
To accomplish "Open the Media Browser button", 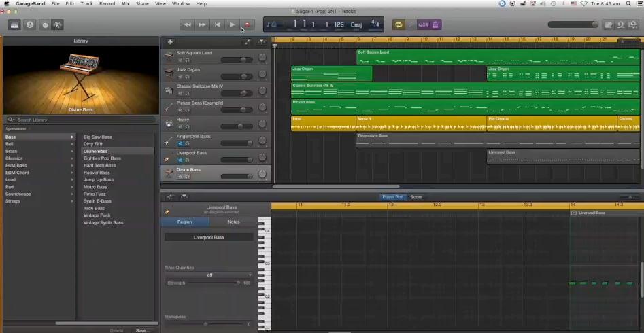I will pos(632,24).
